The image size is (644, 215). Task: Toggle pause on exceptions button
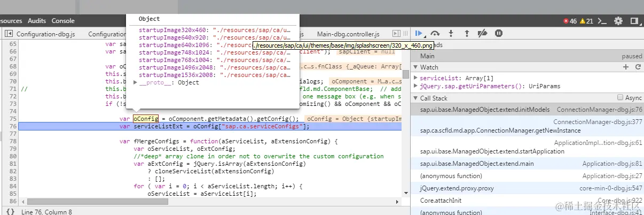tap(498, 33)
